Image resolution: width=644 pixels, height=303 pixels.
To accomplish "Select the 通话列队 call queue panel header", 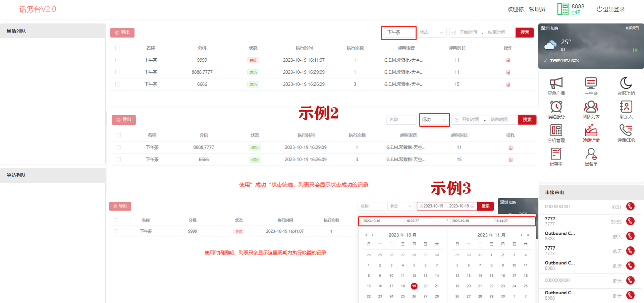I will (53, 31).
